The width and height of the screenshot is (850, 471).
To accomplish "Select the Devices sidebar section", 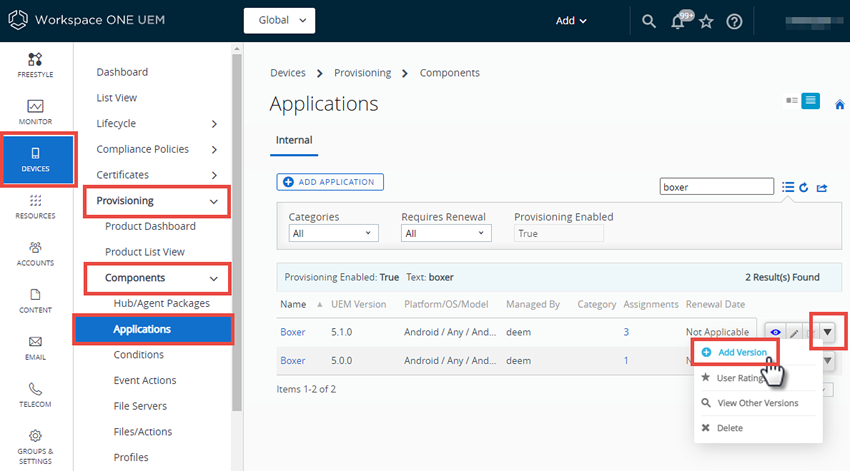I will coord(38,159).
